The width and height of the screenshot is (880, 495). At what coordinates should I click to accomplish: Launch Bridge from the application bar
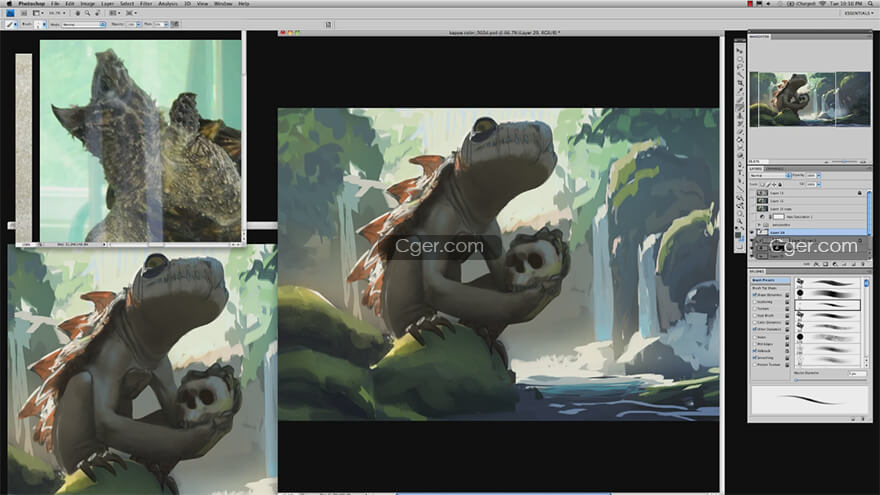(x=10, y=13)
